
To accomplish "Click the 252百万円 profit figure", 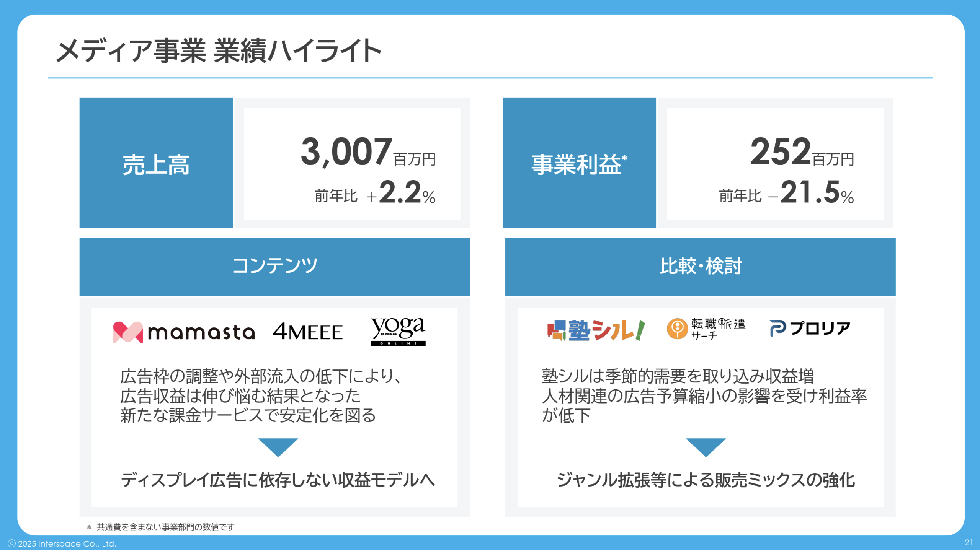I will 802,153.
